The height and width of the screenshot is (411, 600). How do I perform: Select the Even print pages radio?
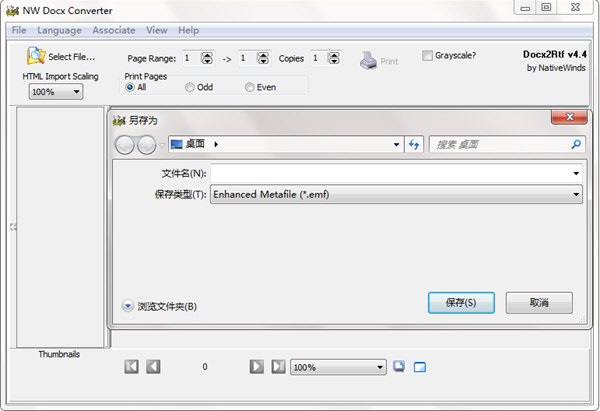[249, 87]
